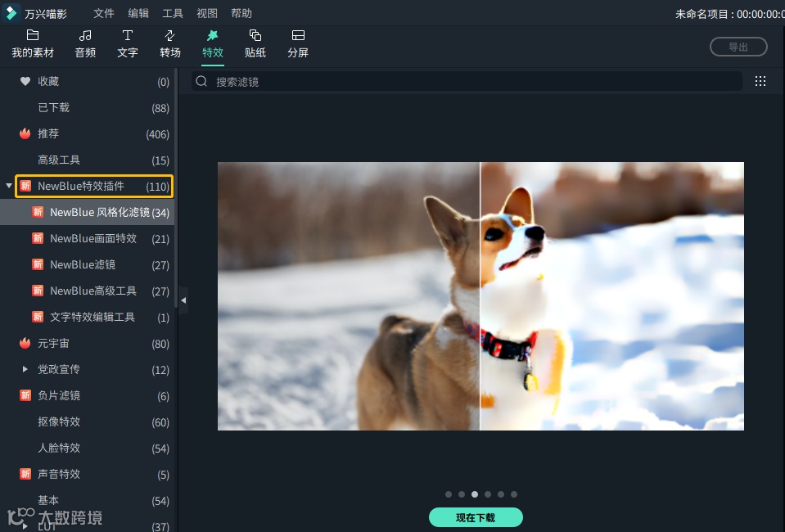This screenshot has width=785, height=532.
Task: Go to fourth carousel slide dot
Action: [488, 494]
